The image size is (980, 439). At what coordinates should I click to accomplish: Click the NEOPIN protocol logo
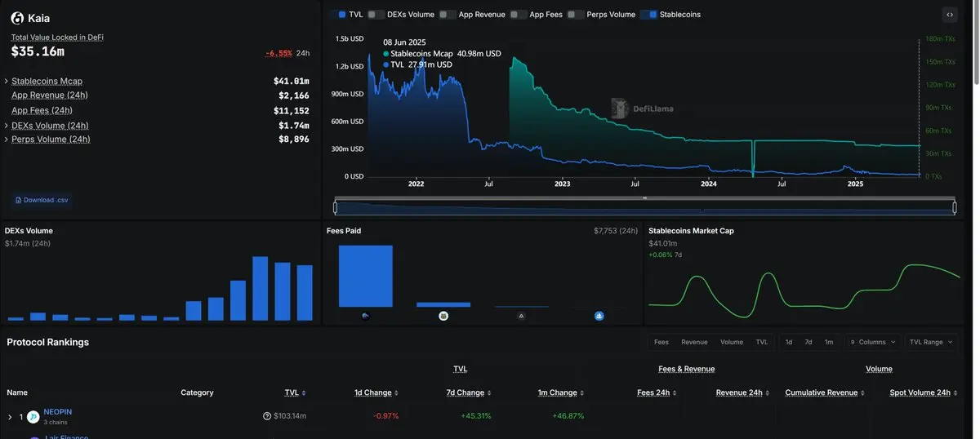(x=33, y=417)
